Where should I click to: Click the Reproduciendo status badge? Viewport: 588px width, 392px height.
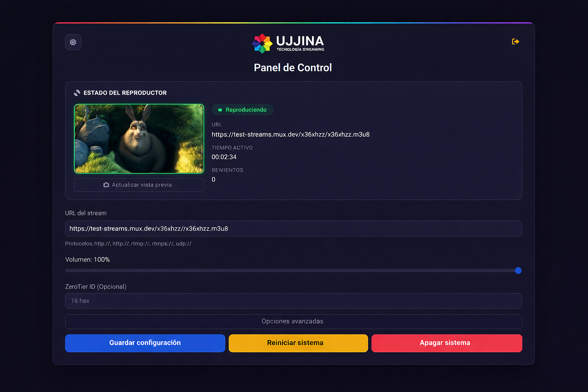[x=243, y=110]
